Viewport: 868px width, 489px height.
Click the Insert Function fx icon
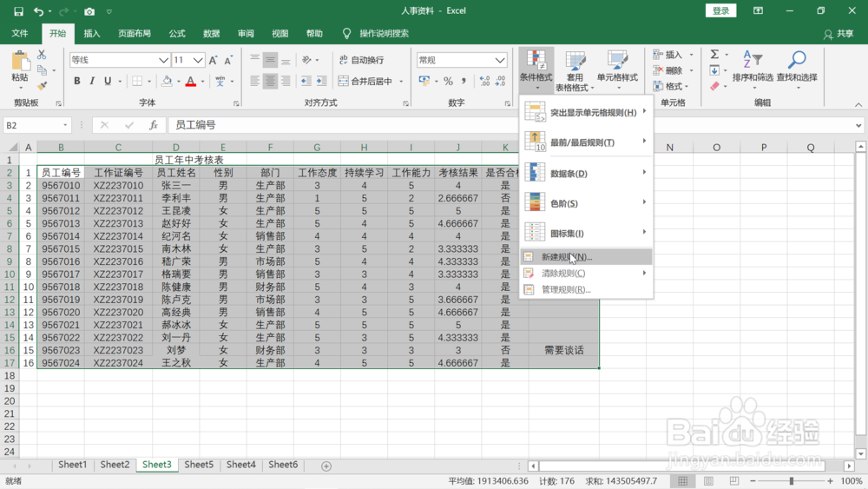[x=154, y=125]
